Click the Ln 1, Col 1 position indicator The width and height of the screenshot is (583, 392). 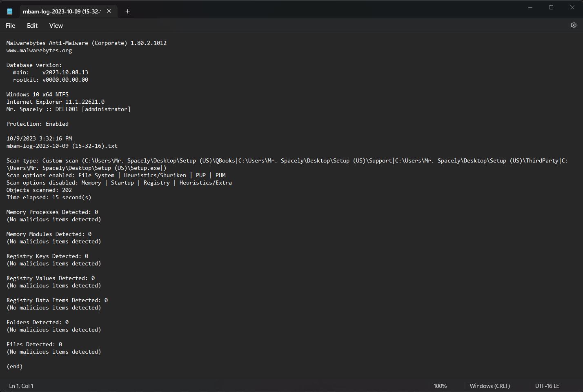point(21,386)
